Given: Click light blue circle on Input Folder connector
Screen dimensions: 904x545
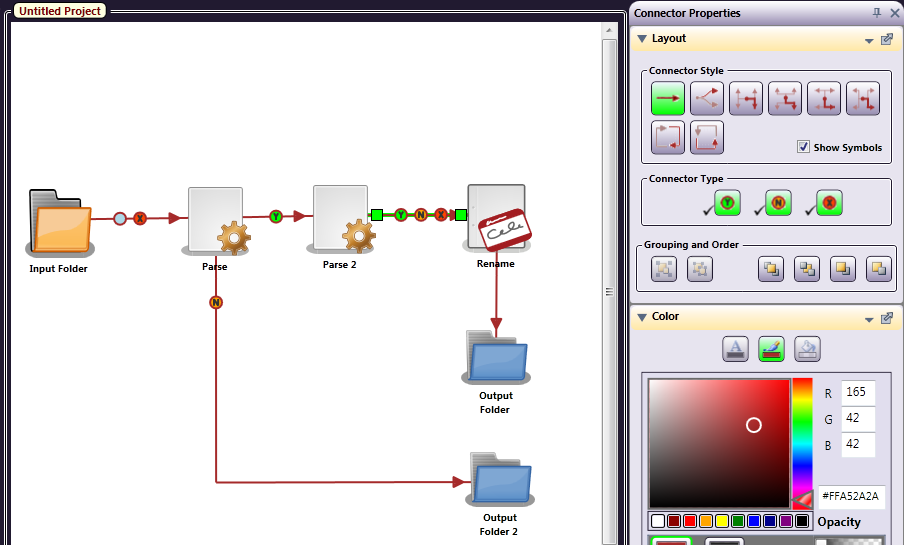Looking at the screenshot, I should (x=120, y=219).
